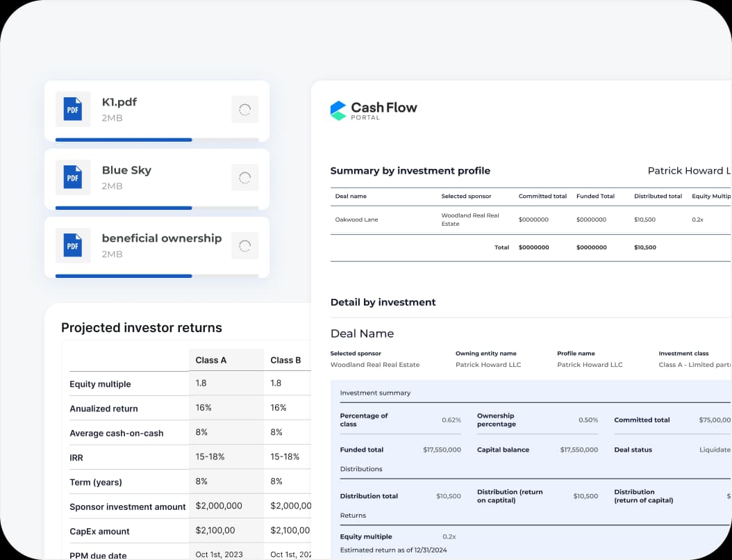This screenshot has height=560, width=732.
Task: Click the Funded total $17,550,000 value
Action: pos(442,450)
